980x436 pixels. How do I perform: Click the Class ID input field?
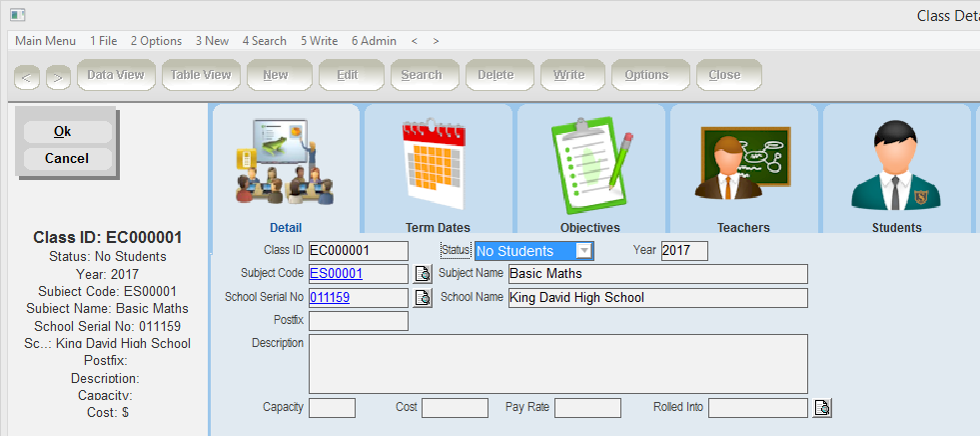click(x=359, y=251)
